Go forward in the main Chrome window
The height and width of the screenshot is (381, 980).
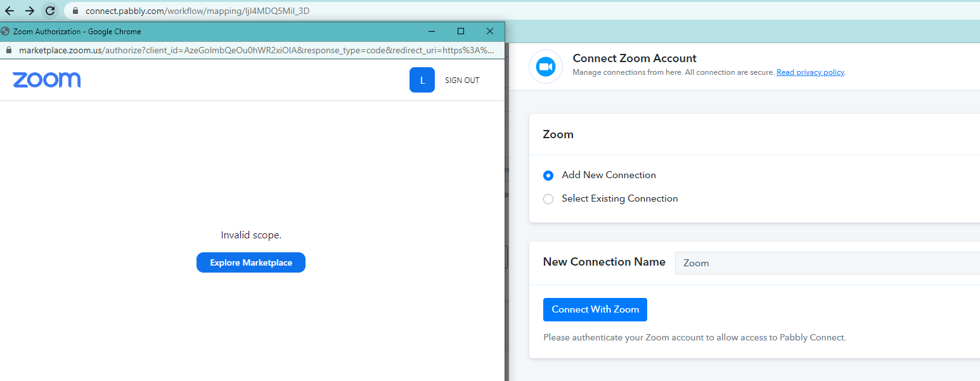click(29, 11)
